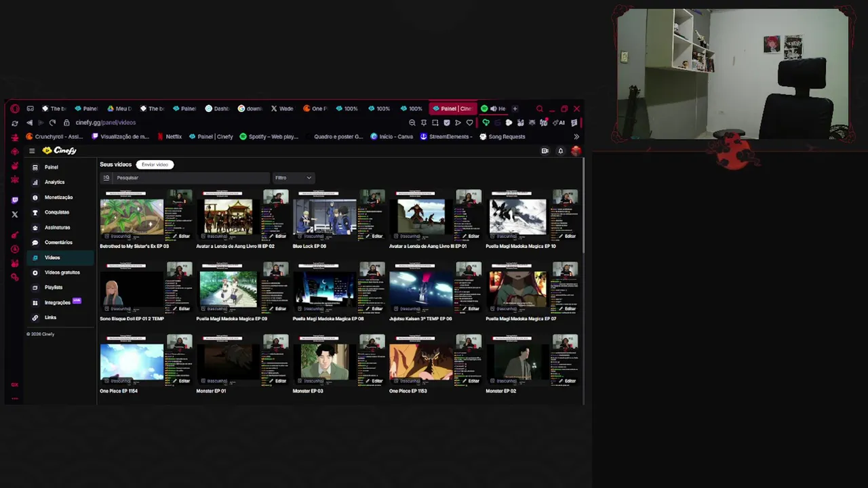Open the Início - Canva bookmark
Viewport: 868px width, 488px height.
pos(393,136)
